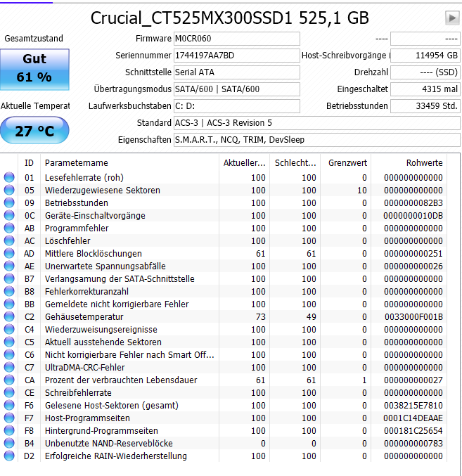Click the Betriebsstunden value 33459 Std.
This screenshot has height=476, width=462.
tap(425, 106)
